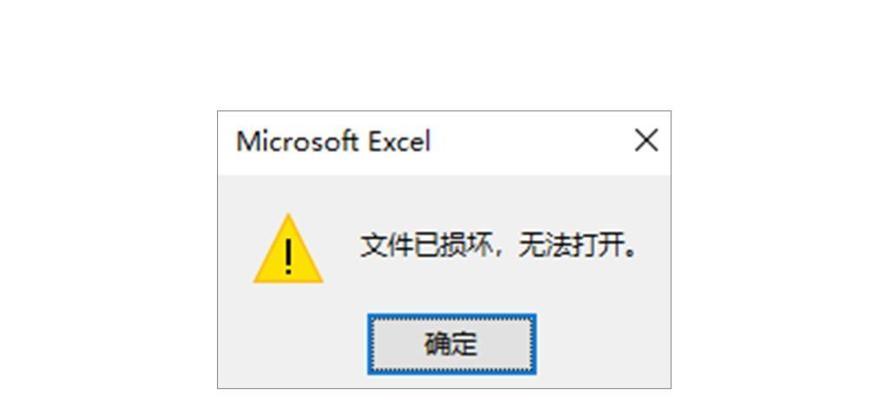Click gray dialog area right of 确定 button

click(603, 344)
